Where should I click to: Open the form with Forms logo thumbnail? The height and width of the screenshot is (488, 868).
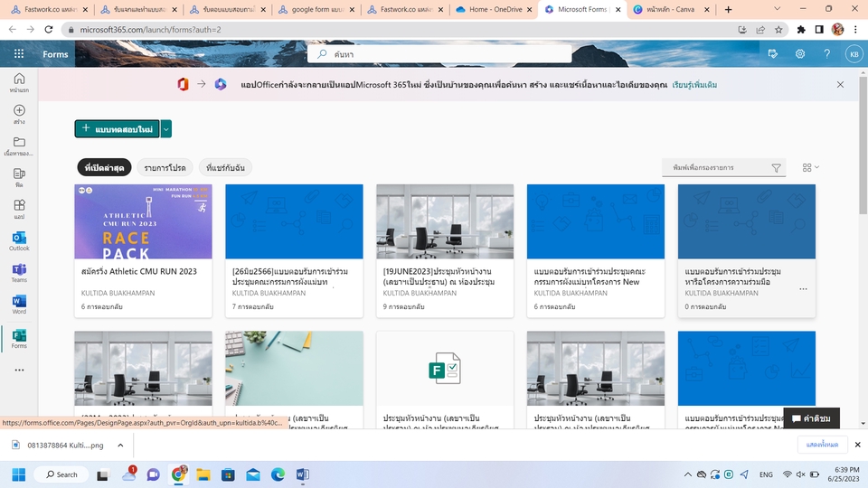pyautogui.click(x=445, y=368)
